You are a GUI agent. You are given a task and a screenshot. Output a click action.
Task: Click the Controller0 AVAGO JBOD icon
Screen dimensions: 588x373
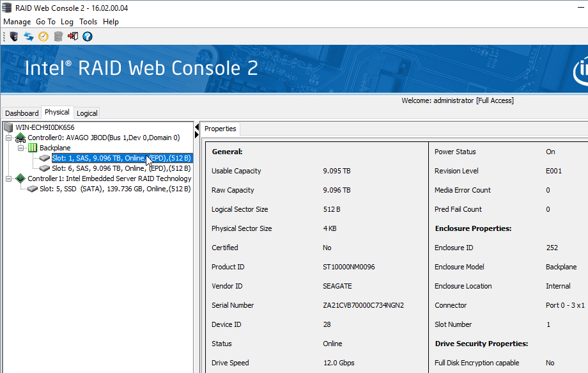(20, 138)
